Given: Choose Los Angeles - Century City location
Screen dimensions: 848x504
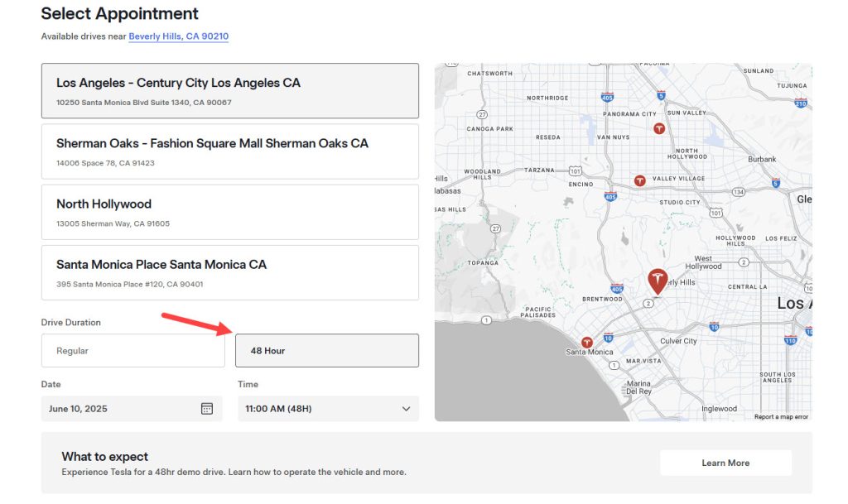Looking at the screenshot, I should (229, 91).
